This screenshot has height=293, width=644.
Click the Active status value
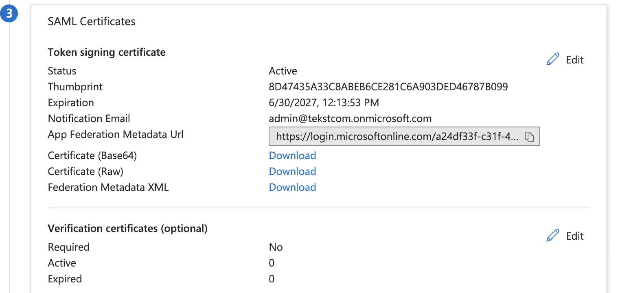pyautogui.click(x=283, y=71)
